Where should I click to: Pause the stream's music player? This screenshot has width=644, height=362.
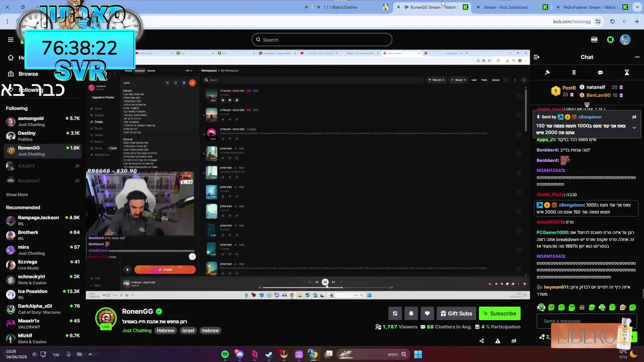tap(325, 282)
